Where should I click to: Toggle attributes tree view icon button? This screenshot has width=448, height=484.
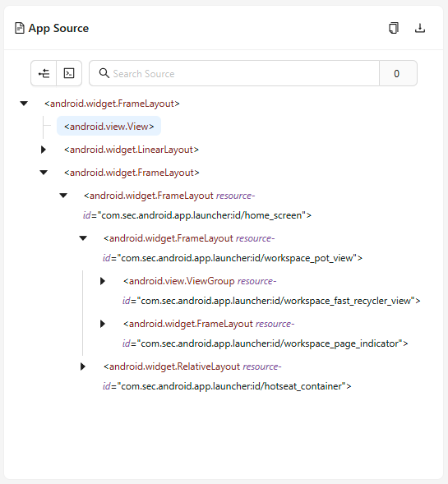click(44, 73)
